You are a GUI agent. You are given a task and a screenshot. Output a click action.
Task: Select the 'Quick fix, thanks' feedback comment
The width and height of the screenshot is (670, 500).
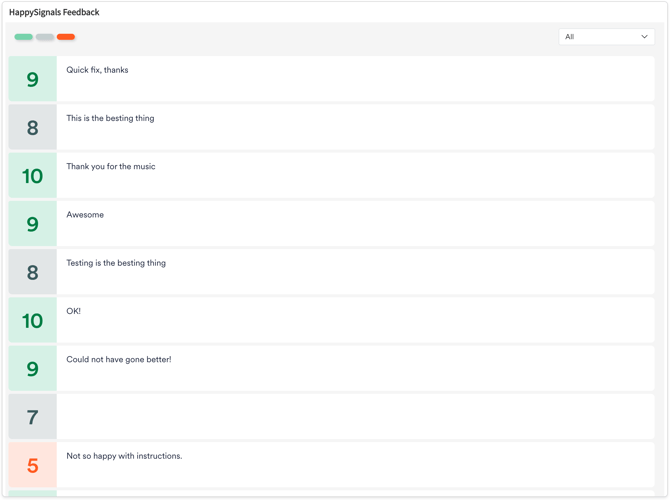point(97,70)
